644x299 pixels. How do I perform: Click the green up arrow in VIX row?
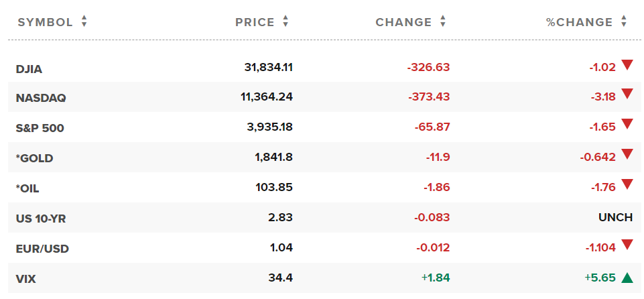627,278
